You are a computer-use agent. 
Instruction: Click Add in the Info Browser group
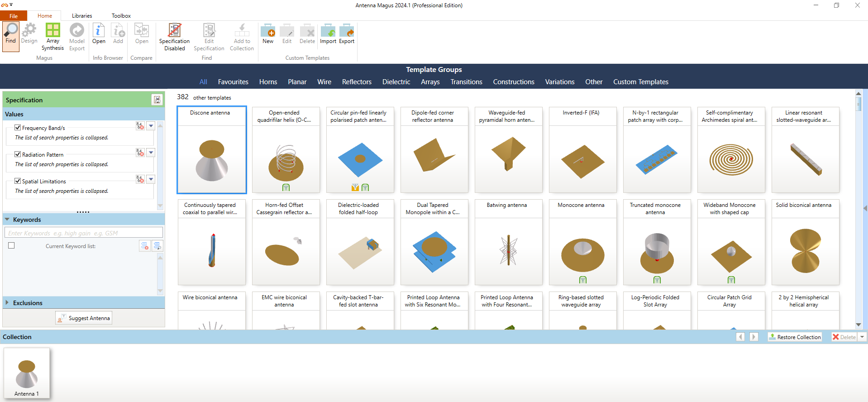coord(118,34)
